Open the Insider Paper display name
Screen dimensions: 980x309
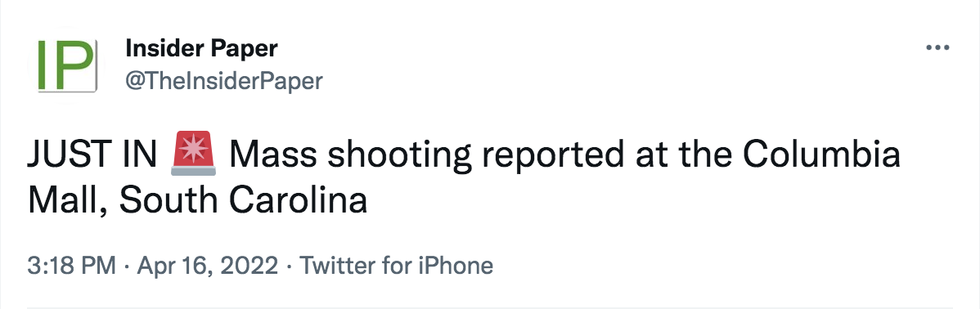201,48
